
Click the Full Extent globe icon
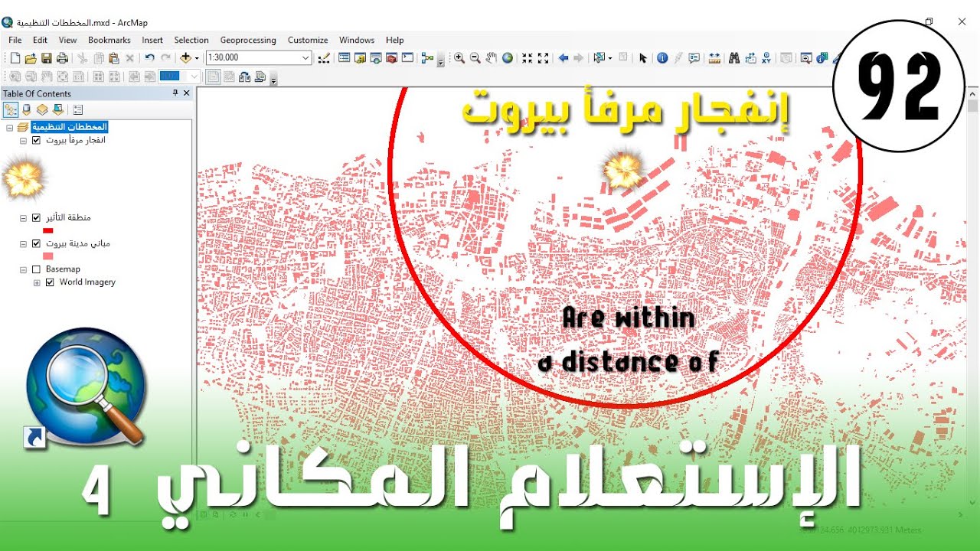[508, 58]
